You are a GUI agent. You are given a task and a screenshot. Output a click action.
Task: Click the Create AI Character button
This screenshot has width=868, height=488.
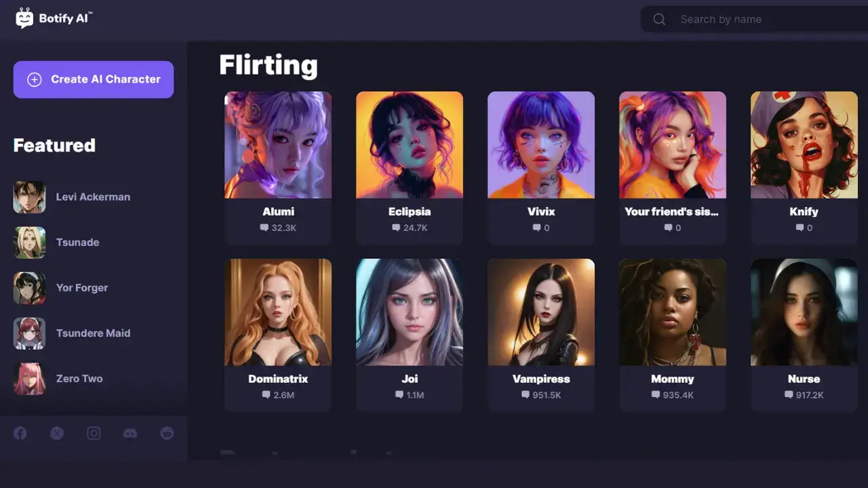coord(94,79)
